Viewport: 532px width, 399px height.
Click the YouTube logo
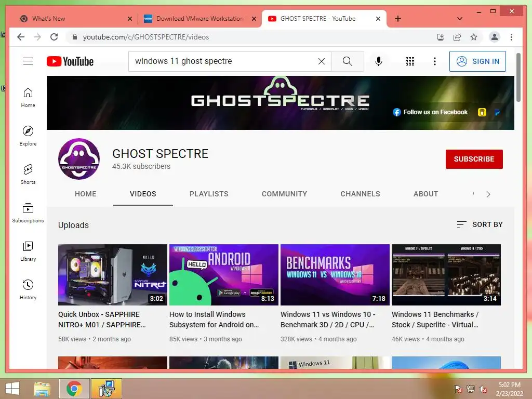point(70,61)
